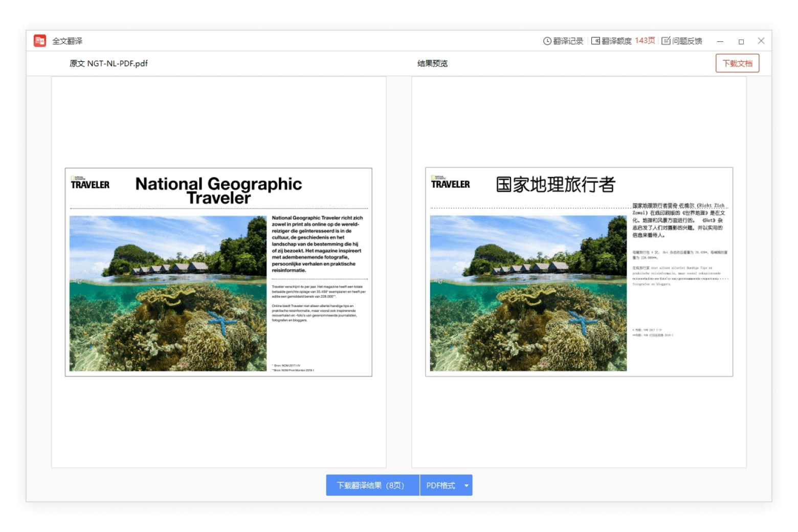The width and height of the screenshot is (798, 532).
Task: Click the TRAVELER logo in the original page
Action: (x=90, y=183)
